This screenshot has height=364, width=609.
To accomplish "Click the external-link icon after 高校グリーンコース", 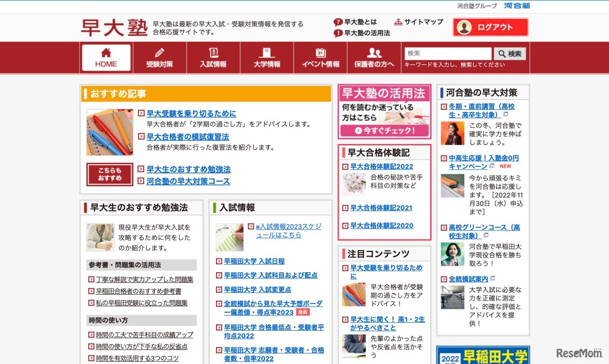I will tap(486, 235).
